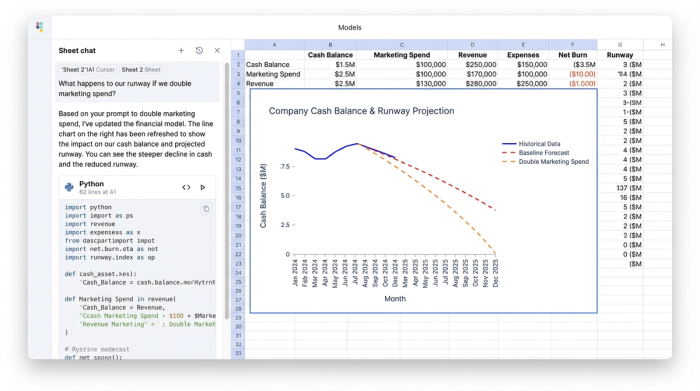700x391 pixels.
Task: Click cell A3 labeled Marketing Spend
Action: click(274, 74)
